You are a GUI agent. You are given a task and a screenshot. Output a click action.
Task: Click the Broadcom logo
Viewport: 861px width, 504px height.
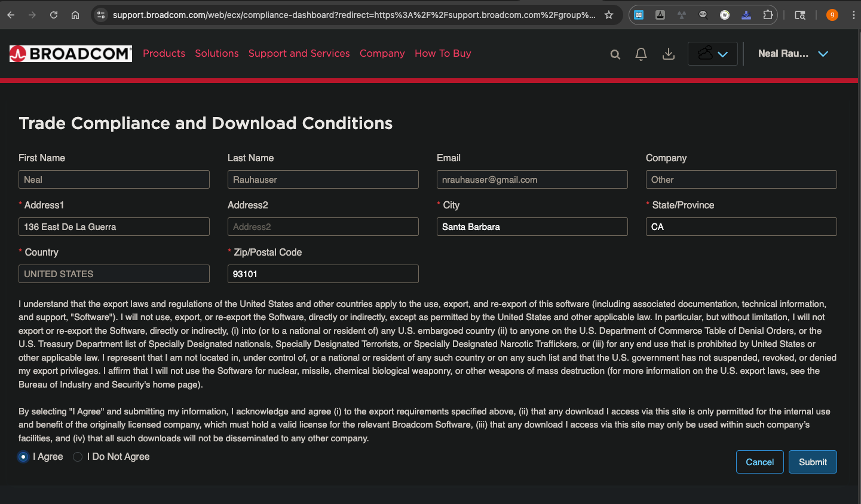71,54
